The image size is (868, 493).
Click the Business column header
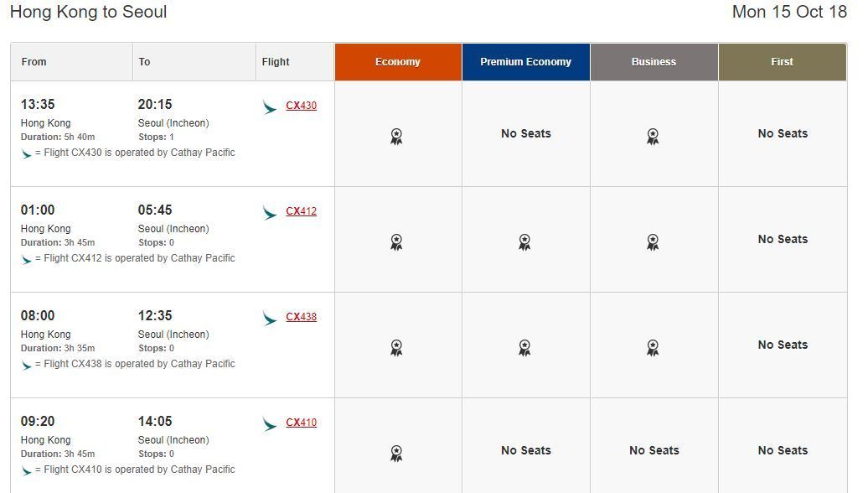654,62
